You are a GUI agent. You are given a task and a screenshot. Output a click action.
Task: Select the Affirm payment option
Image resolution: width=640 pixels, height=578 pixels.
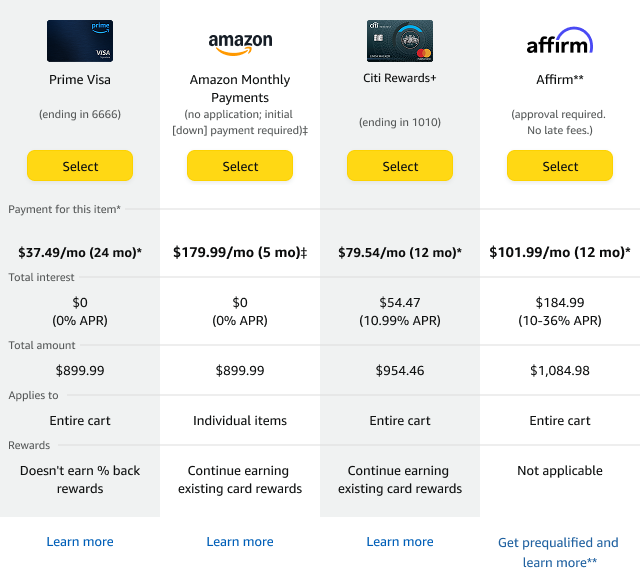pos(560,166)
